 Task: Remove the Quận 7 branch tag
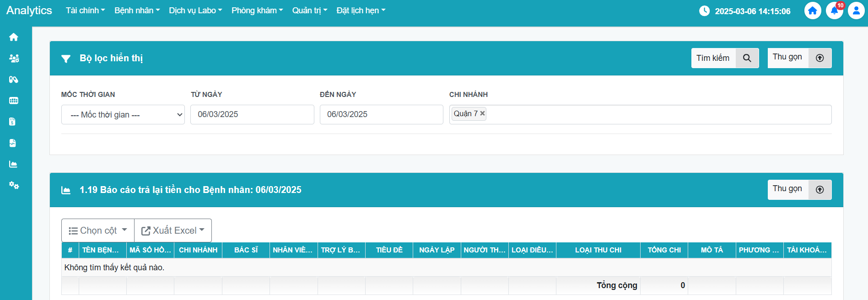(482, 113)
